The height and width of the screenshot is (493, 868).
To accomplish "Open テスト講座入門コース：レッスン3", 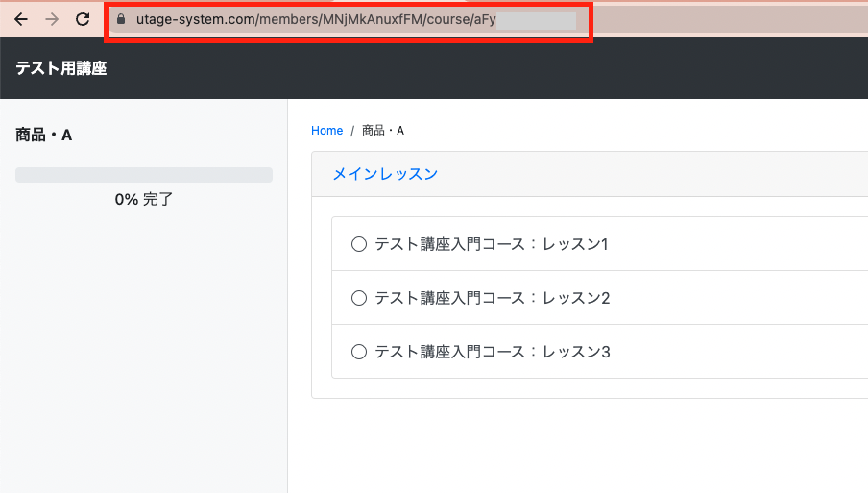I will (492, 352).
